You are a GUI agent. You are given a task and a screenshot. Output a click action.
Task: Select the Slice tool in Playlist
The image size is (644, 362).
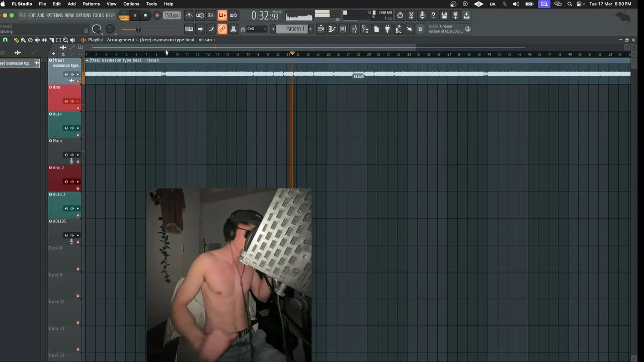click(52, 40)
